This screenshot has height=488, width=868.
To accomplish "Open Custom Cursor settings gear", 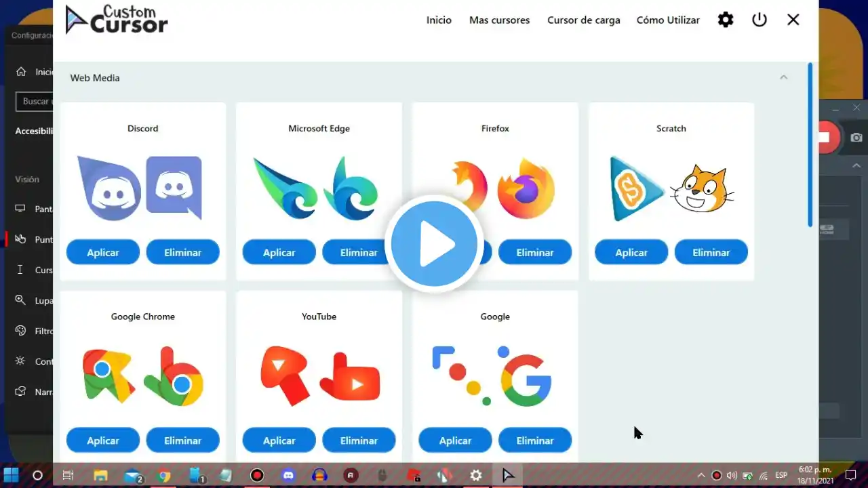I will (726, 20).
